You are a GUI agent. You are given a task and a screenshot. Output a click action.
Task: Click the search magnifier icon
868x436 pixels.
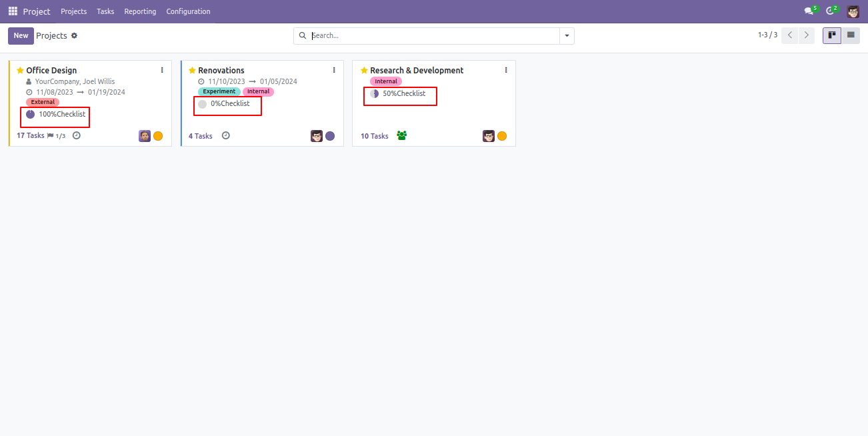(x=303, y=35)
